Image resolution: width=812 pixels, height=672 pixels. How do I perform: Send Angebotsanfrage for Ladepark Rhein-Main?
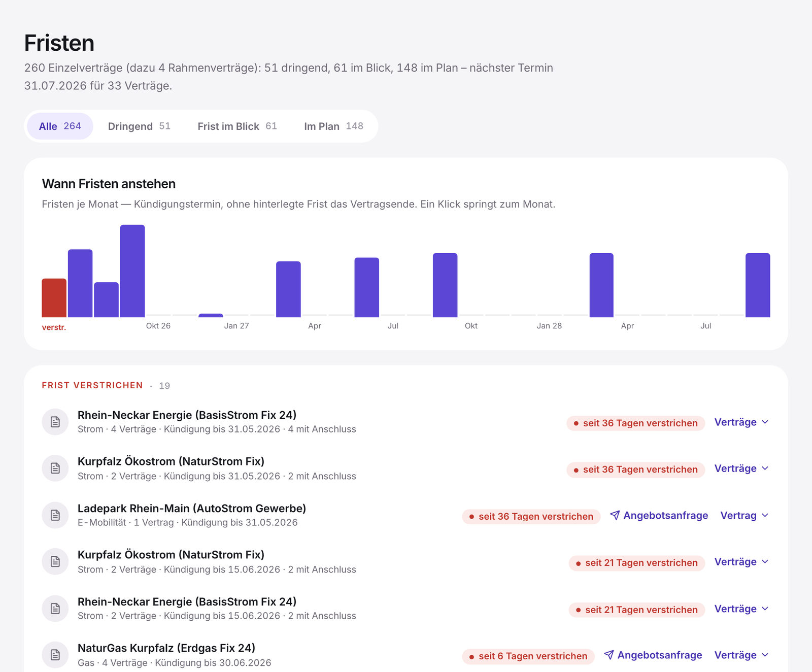[x=659, y=516]
